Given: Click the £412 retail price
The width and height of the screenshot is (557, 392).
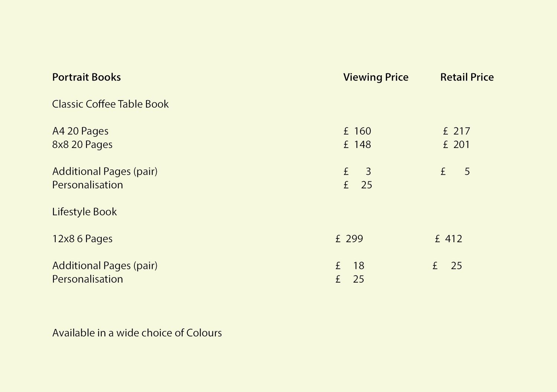Looking at the screenshot, I should [x=449, y=239].
